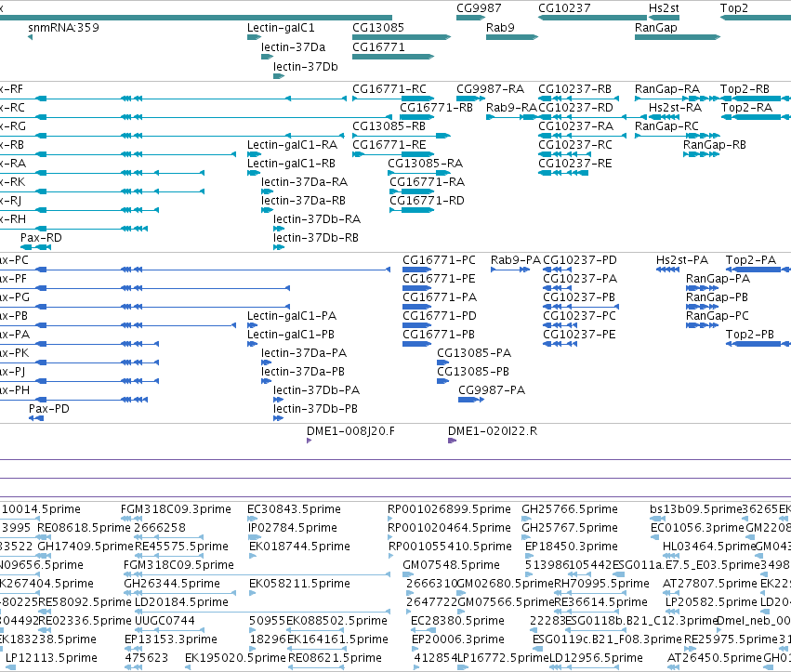
Task: Click EST EC28380.5prime
Action: coord(423,630)
